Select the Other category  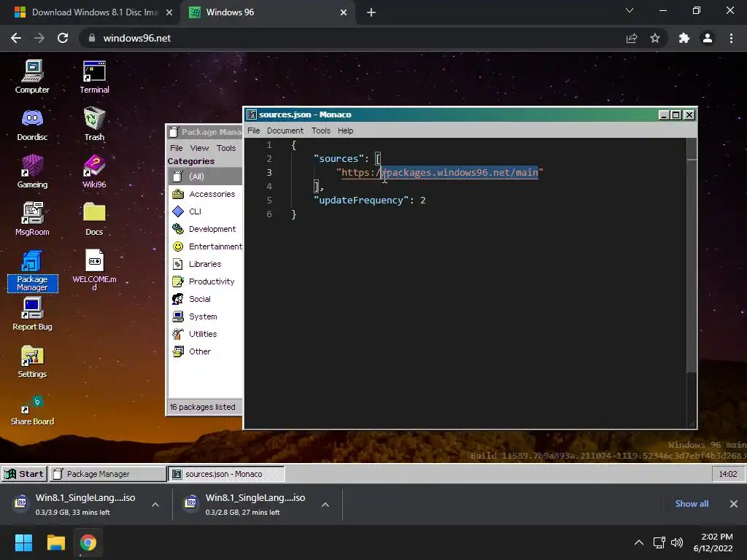point(205,351)
